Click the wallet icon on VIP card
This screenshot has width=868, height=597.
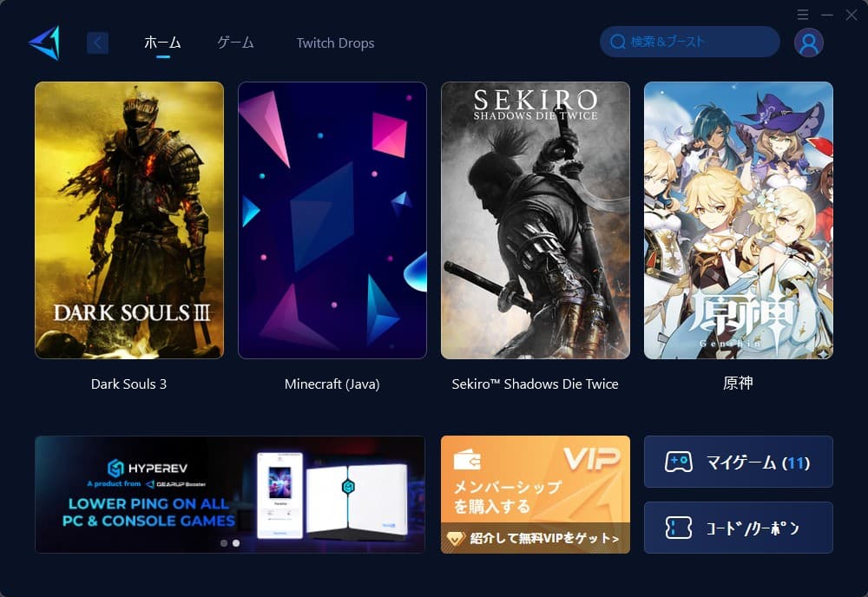pos(467,459)
